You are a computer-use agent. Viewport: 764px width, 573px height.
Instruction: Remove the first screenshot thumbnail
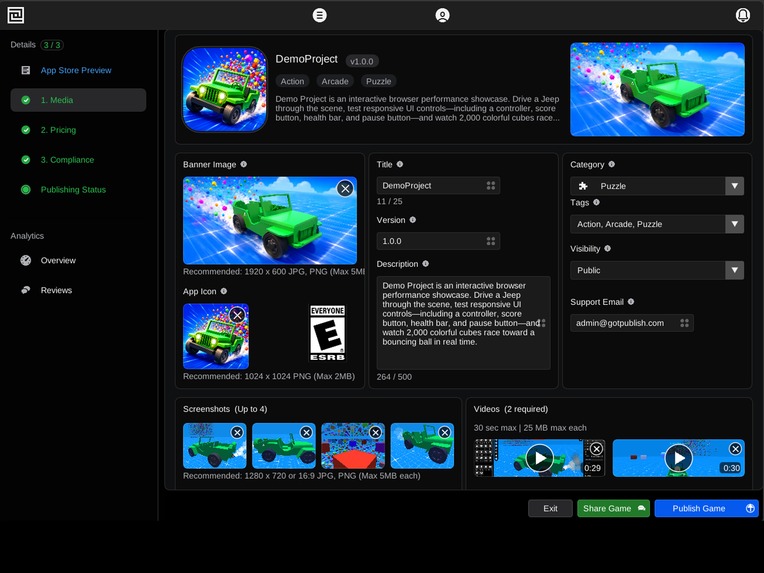[237, 433]
